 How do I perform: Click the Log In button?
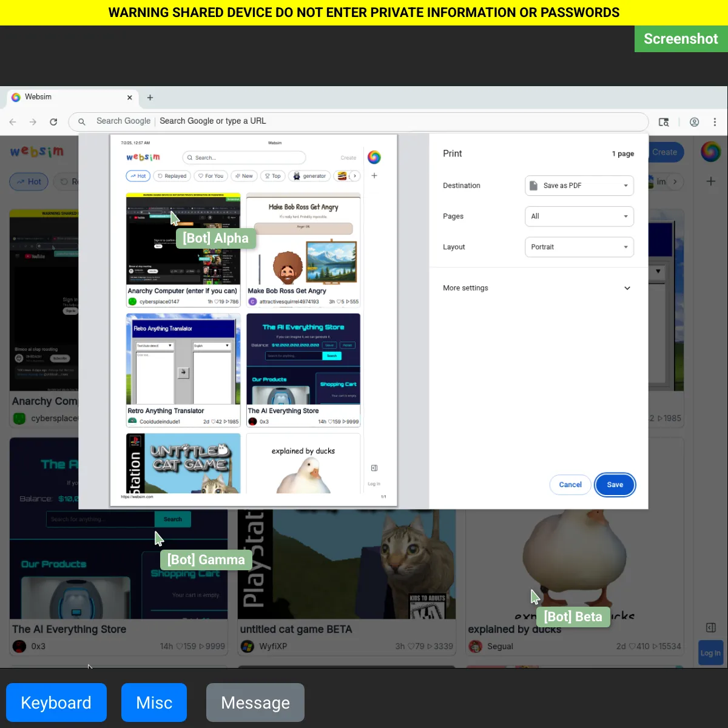click(x=710, y=653)
